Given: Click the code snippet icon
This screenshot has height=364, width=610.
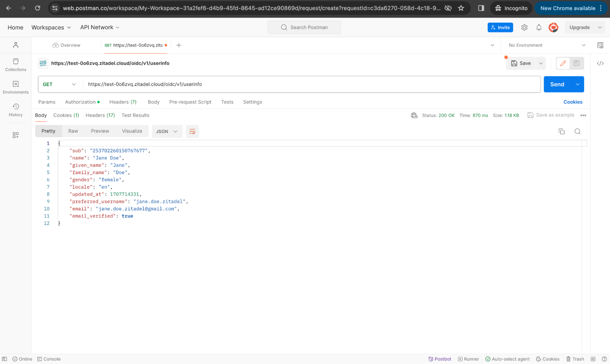Looking at the screenshot, I should click(600, 63).
